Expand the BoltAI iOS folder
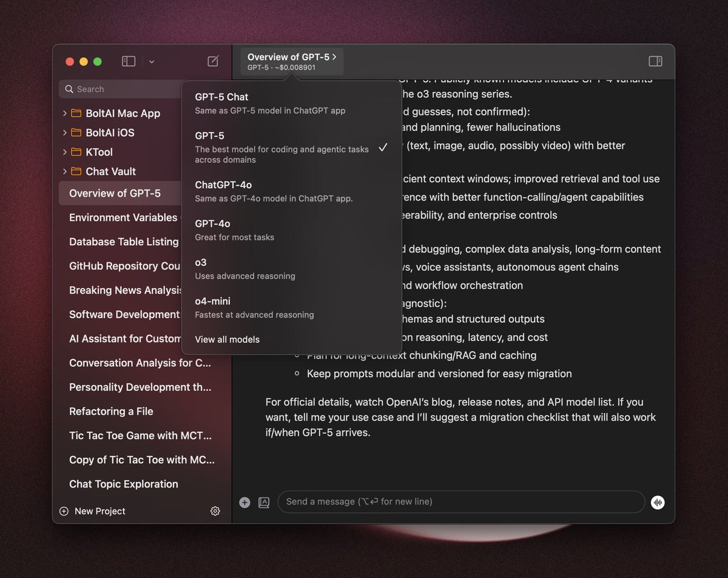Image resolution: width=728 pixels, height=578 pixels. point(64,132)
